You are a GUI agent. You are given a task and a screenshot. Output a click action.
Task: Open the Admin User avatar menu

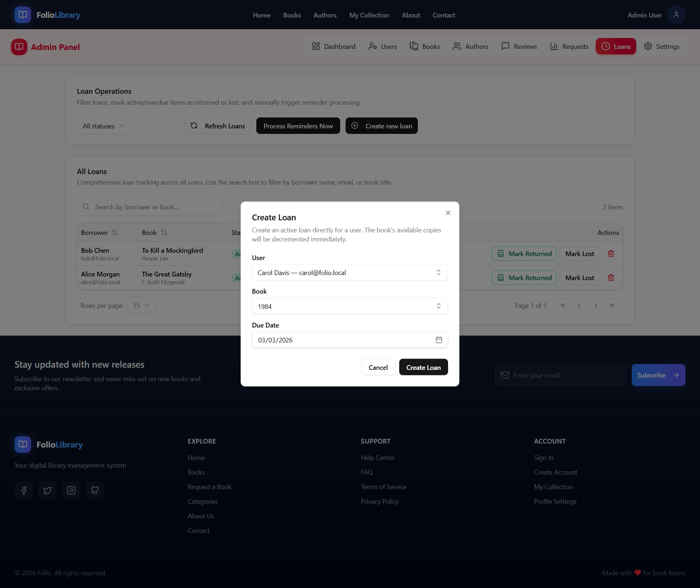(x=676, y=15)
